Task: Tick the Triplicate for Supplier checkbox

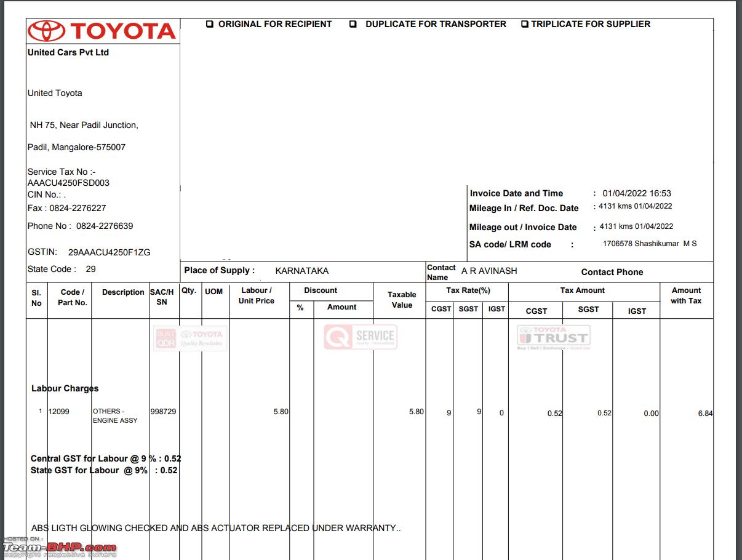Action: coord(525,24)
